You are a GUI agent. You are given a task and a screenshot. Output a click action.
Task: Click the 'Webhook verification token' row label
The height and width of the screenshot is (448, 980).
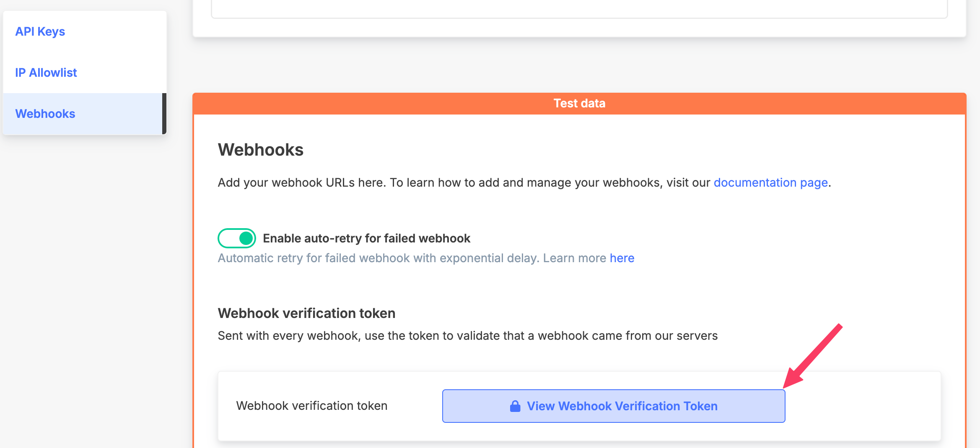(312, 406)
